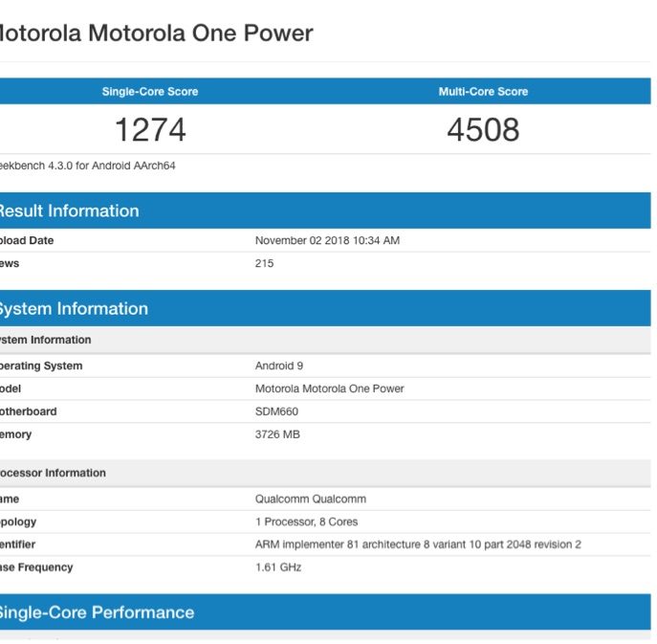Click the Geekbench 4.3.0 for Android version text
Screen dimensions: 657x644
[88, 166]
